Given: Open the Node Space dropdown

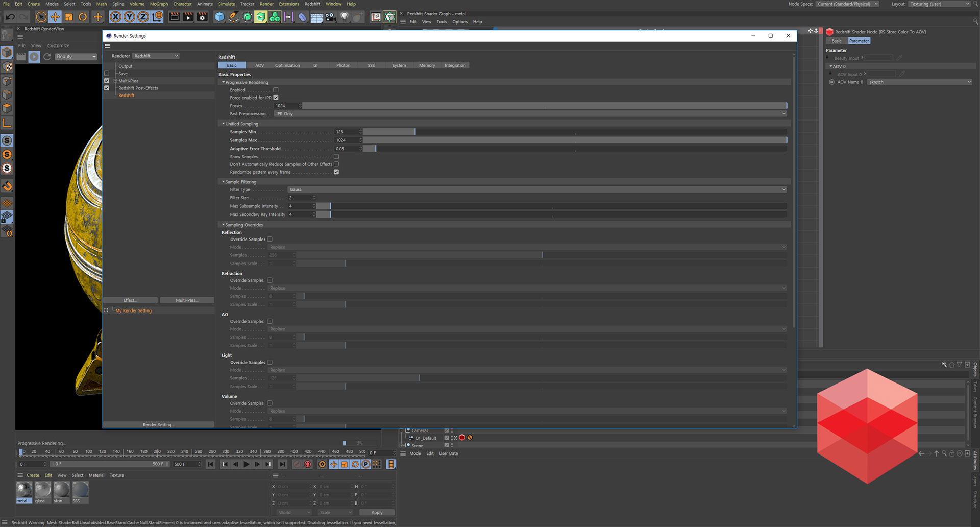Looking at the screenshot, I should point(847,4).
